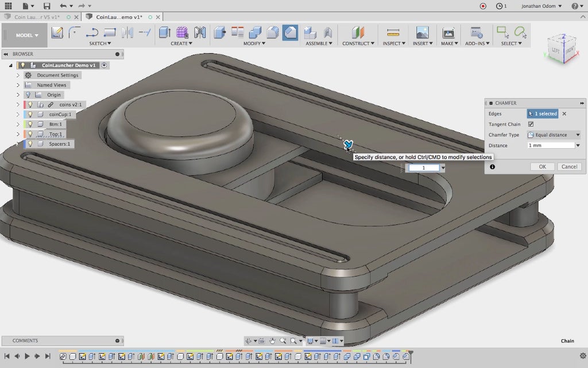Open the Distance field dropdown arrow in dialog
Screen dimensions: 588x368
(578, 145)
